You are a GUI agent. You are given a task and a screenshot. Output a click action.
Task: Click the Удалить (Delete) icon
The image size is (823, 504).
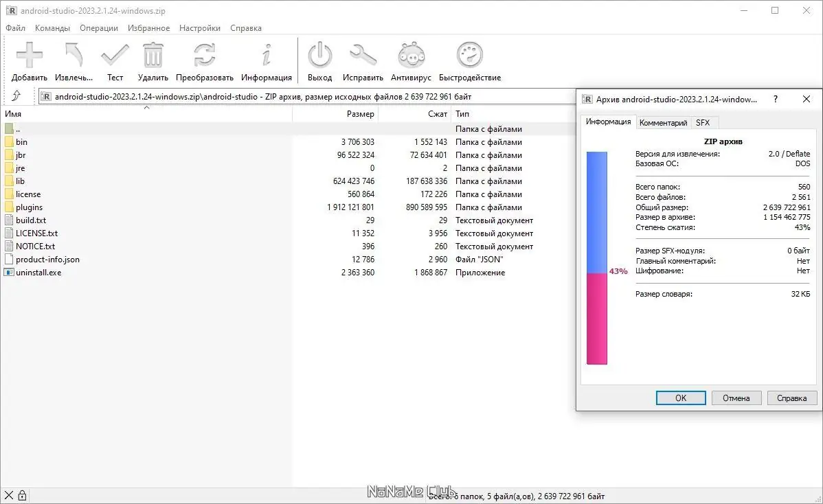click(153, 55)
